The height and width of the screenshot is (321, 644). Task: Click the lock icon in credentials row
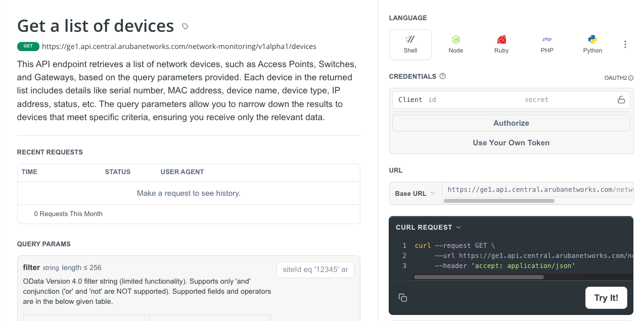coord(621,99)
